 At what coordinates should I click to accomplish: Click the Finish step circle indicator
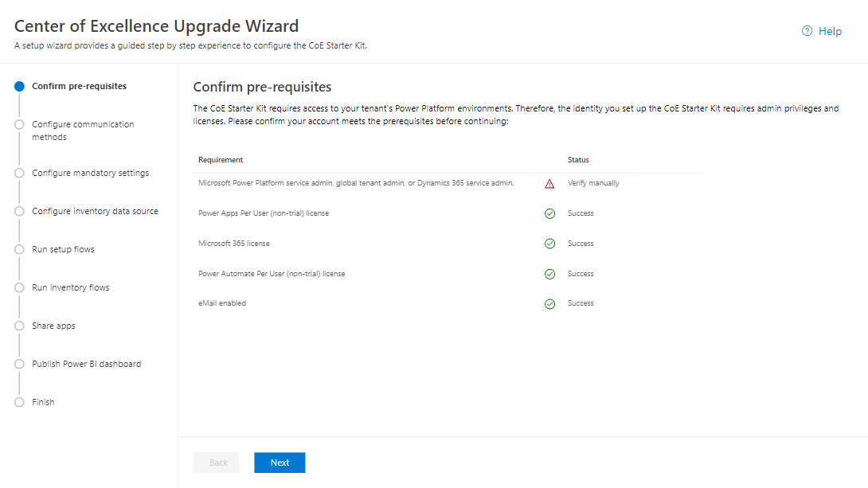(20, 402)
